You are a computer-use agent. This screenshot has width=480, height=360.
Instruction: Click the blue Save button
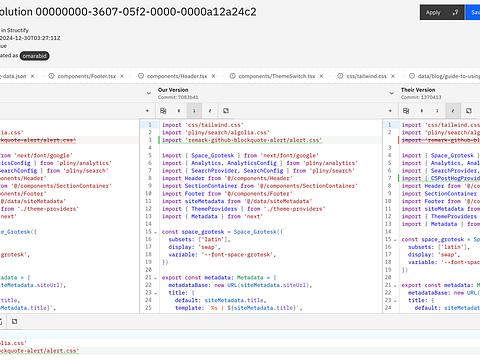click(473, 12)
